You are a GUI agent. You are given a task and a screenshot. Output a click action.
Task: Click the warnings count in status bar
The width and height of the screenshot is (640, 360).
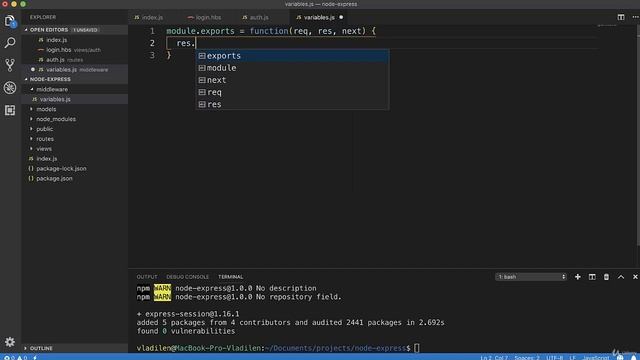(x=22, y=358)
